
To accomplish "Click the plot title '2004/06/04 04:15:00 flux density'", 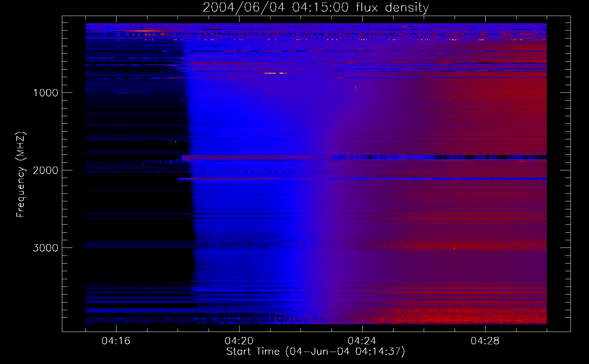I will 316,7.
